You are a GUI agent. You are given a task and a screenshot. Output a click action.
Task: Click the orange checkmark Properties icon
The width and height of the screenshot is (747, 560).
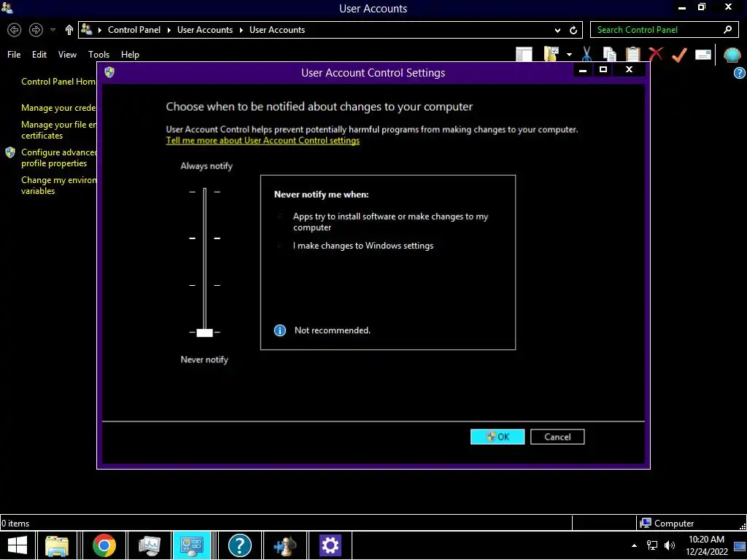(679, 54)
